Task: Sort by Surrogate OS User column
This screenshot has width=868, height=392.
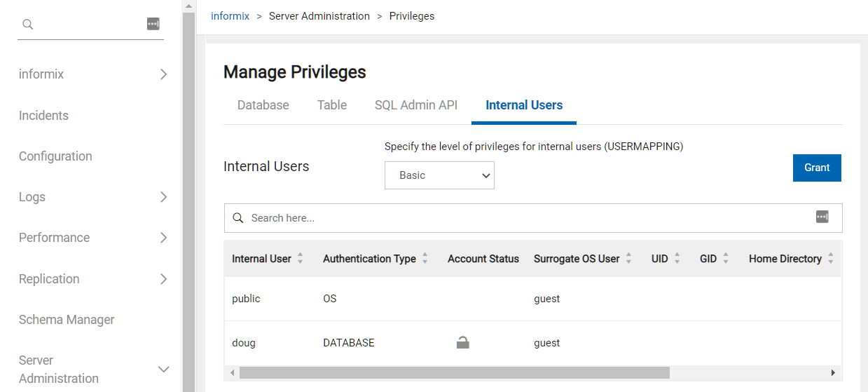Action: (x=628, y=259)
